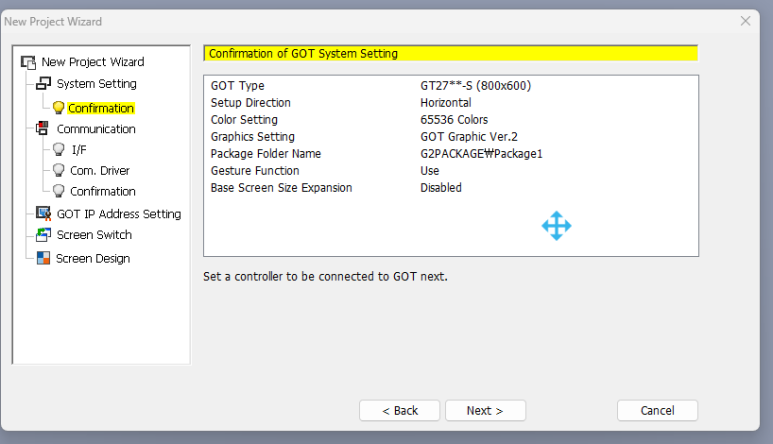Click the yellow bulb icon beside highlighted Confirmation

click(59, 108)
